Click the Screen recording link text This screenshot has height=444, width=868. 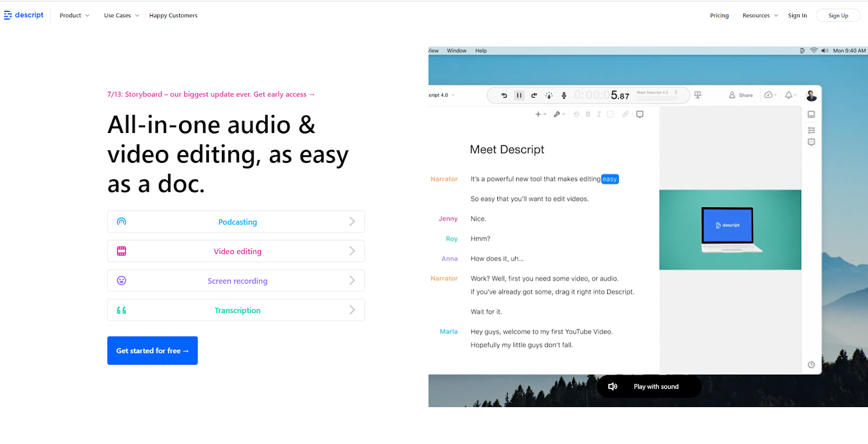238,281
